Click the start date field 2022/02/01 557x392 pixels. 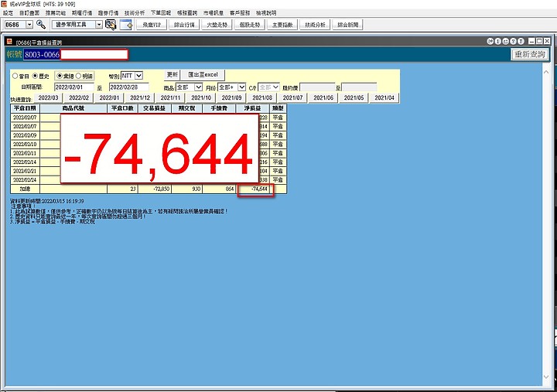click(x=74, y=87)
